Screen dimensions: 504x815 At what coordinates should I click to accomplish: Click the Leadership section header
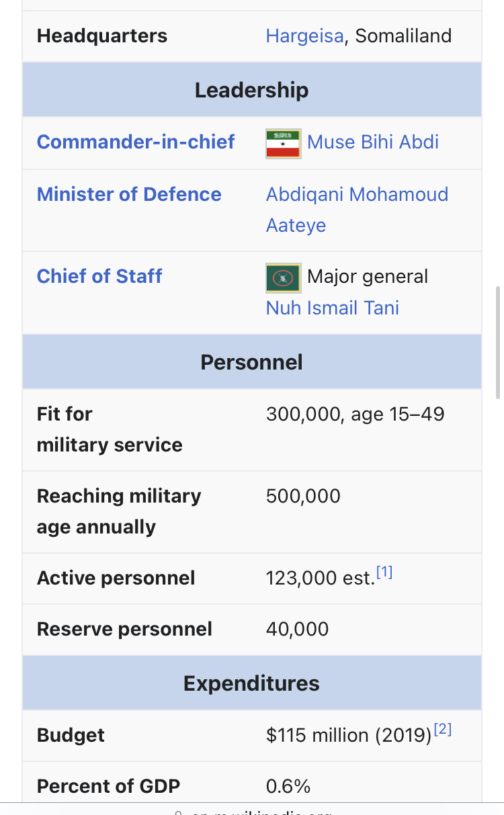(252, 90)
